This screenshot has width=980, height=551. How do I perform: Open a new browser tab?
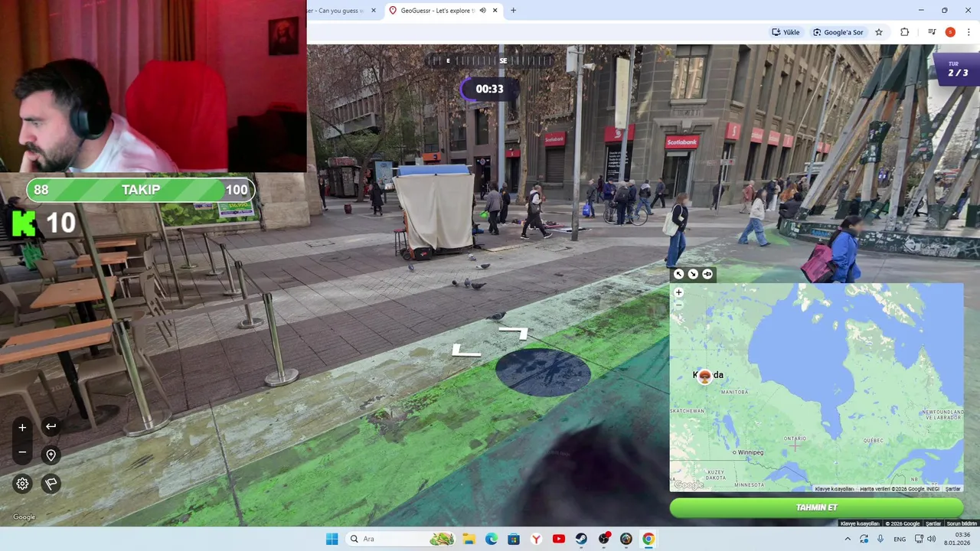coord(513,11)
